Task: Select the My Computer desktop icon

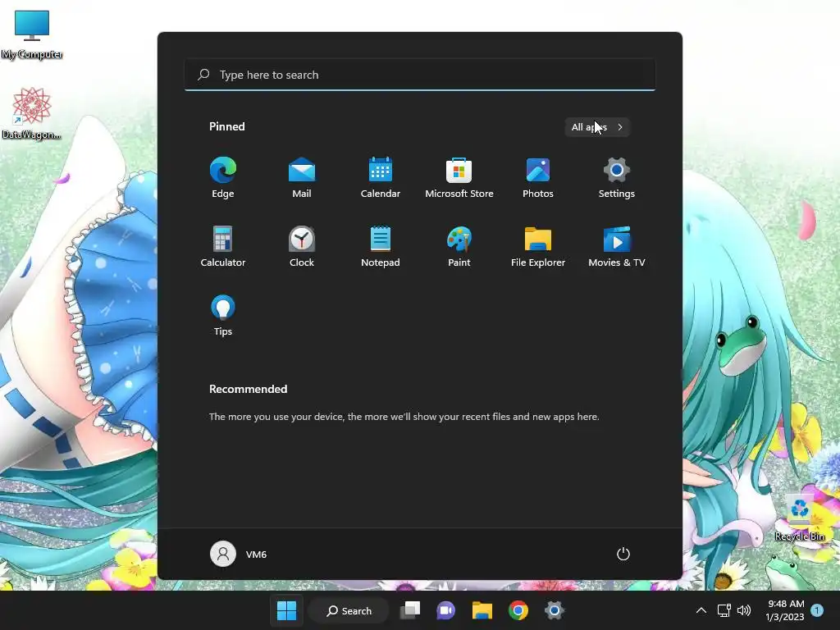Action: coord(32,34)
